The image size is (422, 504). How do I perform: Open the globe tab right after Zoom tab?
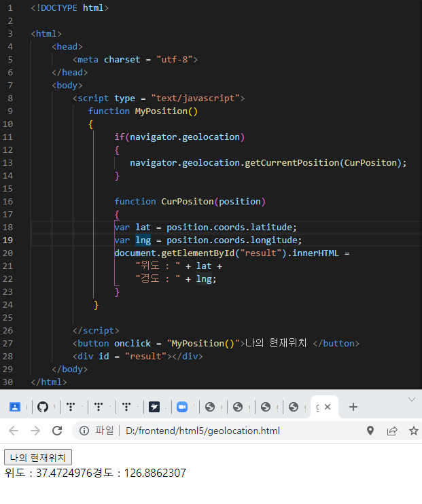(x=210, y=407)
